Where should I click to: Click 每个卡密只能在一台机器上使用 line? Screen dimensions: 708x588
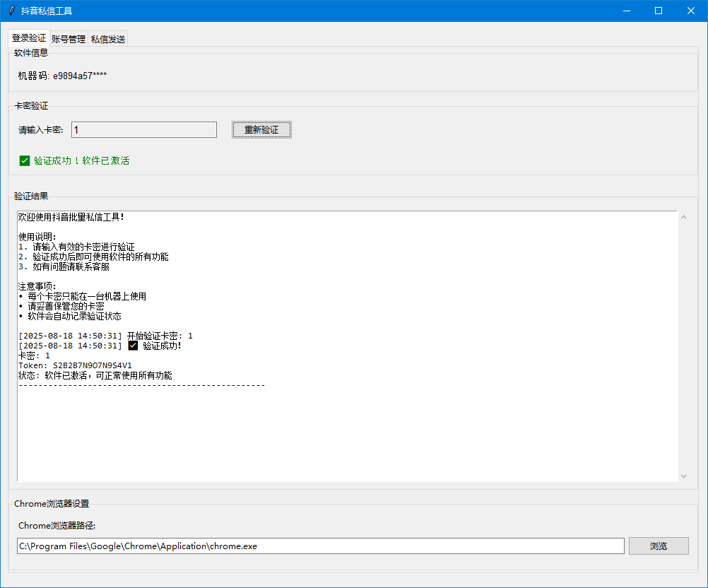click(87, 296)
